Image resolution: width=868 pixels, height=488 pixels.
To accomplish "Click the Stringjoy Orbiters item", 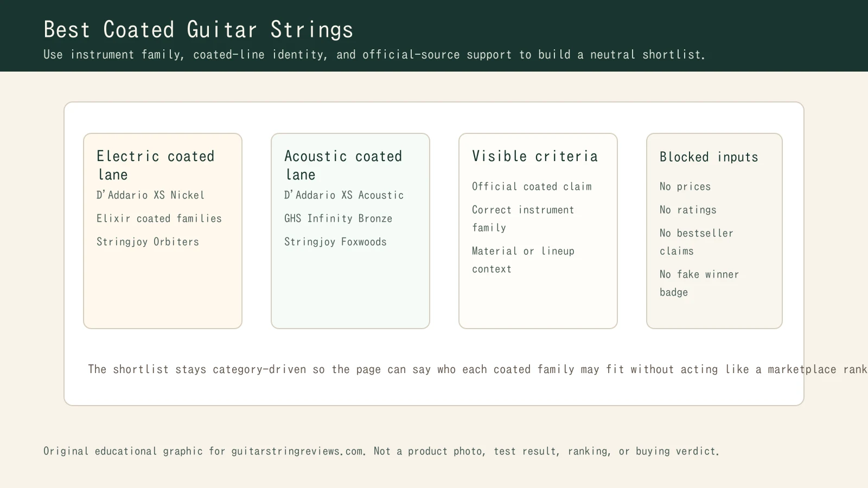I will coord(148,242).
